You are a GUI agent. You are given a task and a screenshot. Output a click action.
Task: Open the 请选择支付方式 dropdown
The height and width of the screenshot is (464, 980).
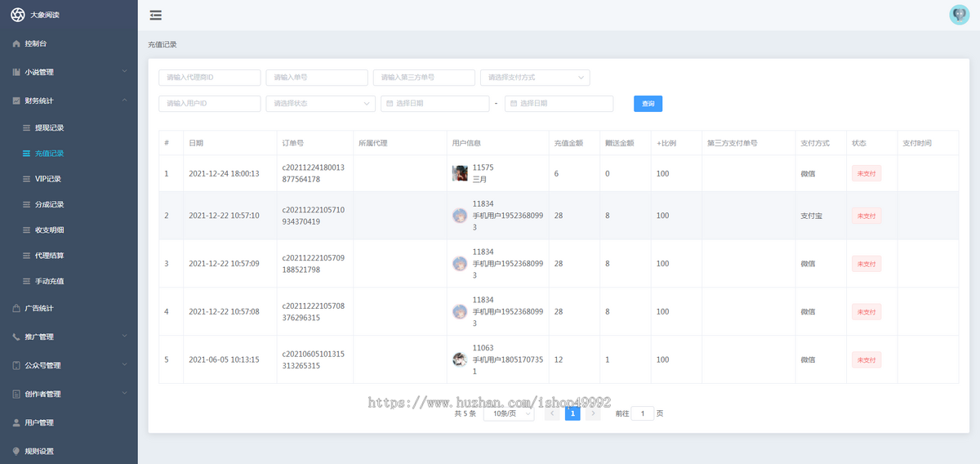[535, 78]
